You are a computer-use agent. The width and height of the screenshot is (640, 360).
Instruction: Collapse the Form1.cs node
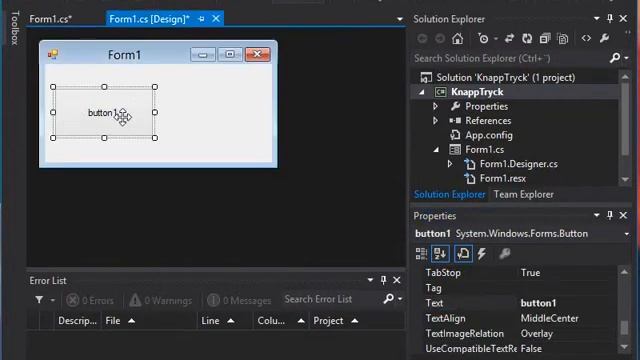click(436, 150)
